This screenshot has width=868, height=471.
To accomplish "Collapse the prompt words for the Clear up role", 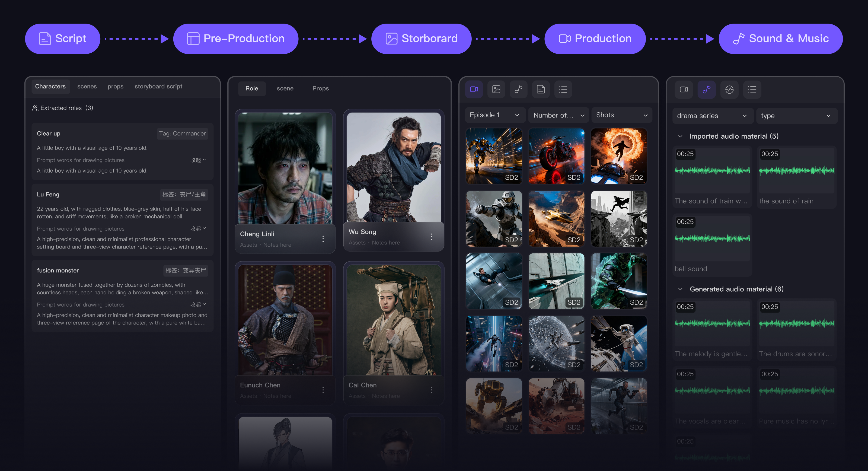I will (198, 160).
